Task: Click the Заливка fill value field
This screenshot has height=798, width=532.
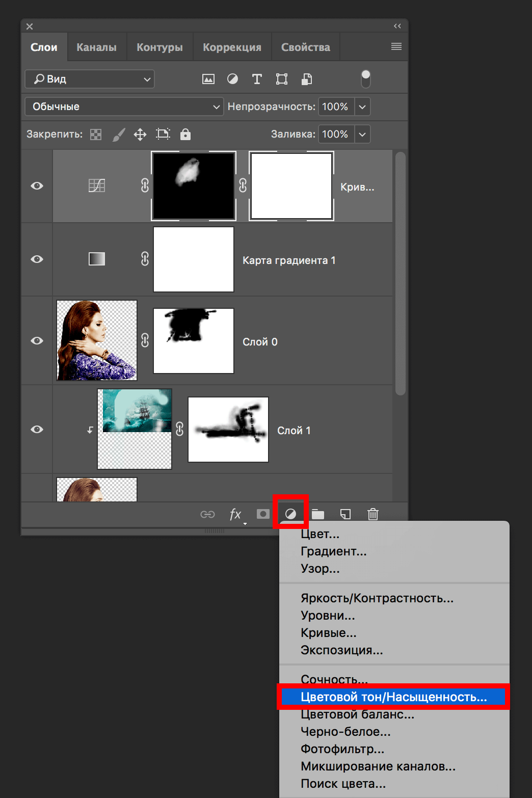Action: pyautogui.click(x=336, y=135)
